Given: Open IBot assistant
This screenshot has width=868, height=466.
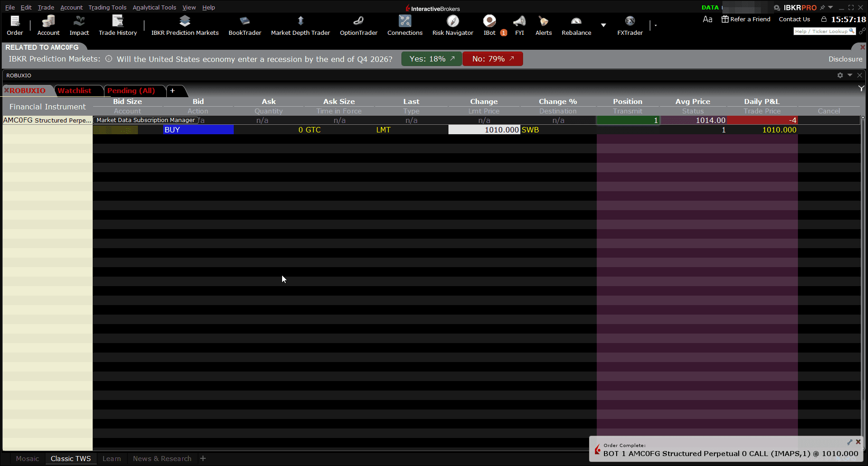Looking at the screenshot, I should pyautogui.click(x=490, y=25).
